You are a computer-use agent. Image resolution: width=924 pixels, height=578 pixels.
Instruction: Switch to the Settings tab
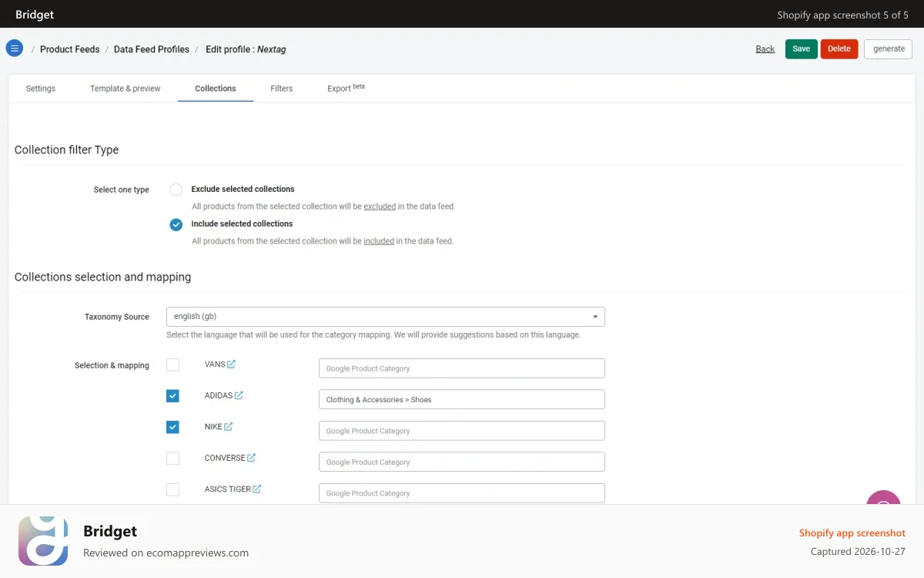(41, 89)
